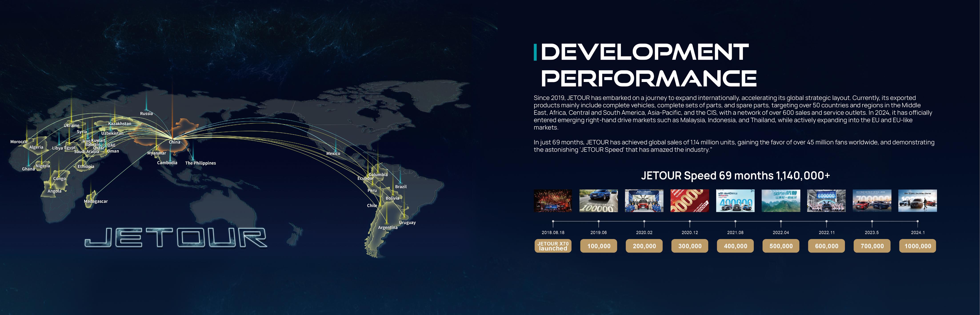The image size is (980, 315).
Task: Click the Nigeria map label
Action: coord(43,166)
